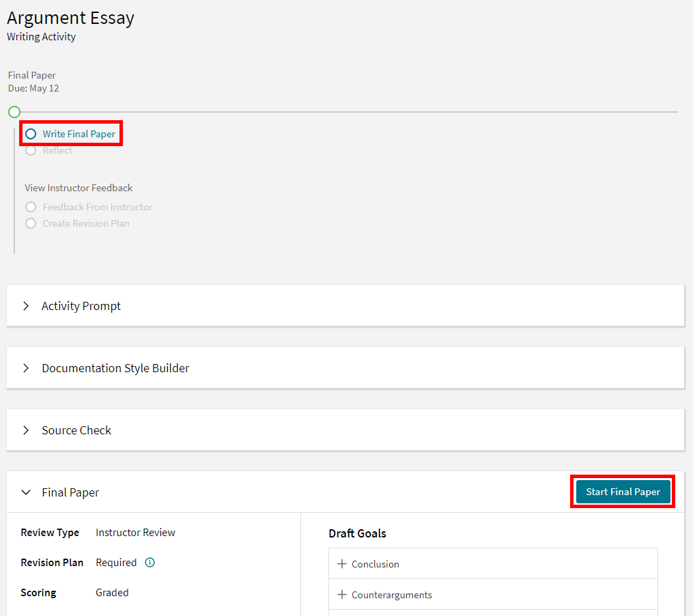The image size is (693, 616).
Task: Click the Create Revision Plan label
Action: click(86, 223)
